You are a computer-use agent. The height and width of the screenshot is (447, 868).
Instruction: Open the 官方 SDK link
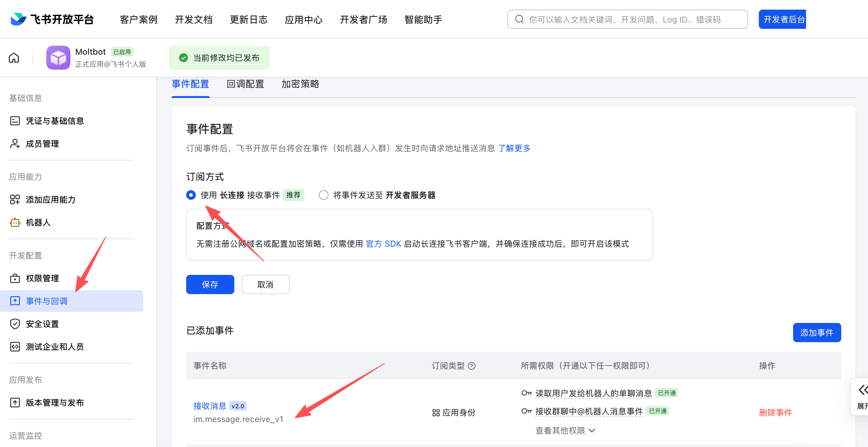(383, 244)
